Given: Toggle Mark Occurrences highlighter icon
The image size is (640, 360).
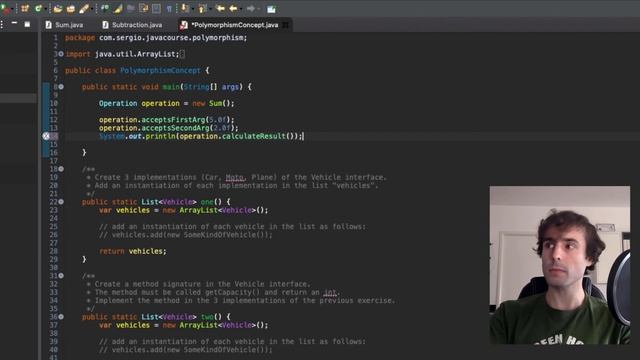Looking at the screenshot, I should [118, 8].
